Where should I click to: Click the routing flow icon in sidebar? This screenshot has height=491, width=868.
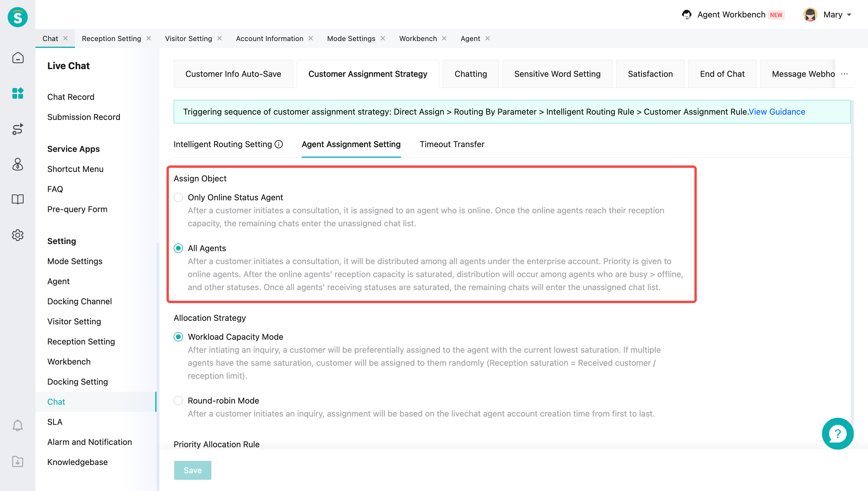17,129
